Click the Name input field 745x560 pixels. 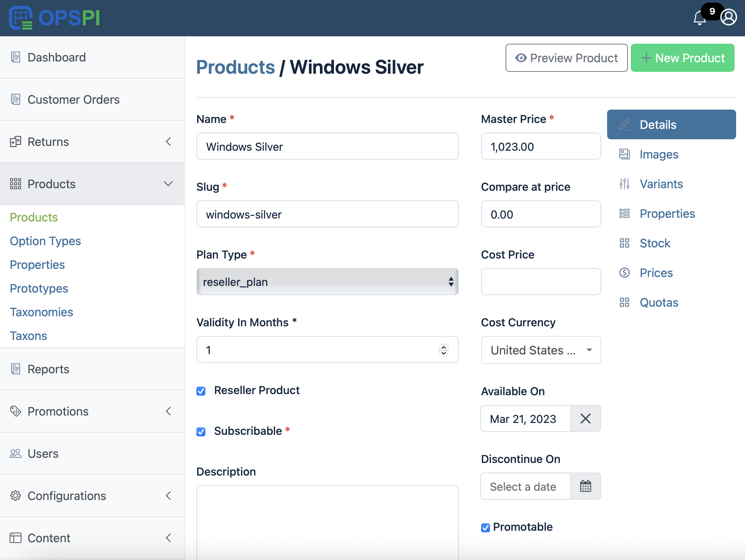pos(328,146)
